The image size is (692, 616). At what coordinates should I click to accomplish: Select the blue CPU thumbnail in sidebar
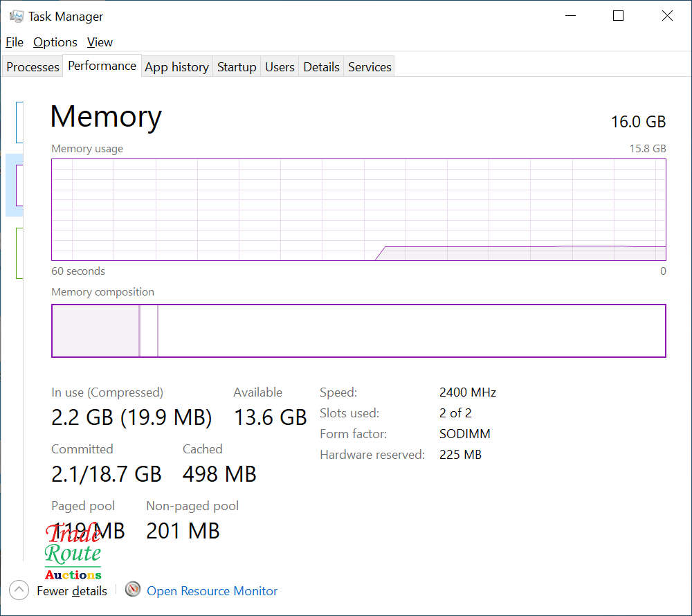(19, 122)
